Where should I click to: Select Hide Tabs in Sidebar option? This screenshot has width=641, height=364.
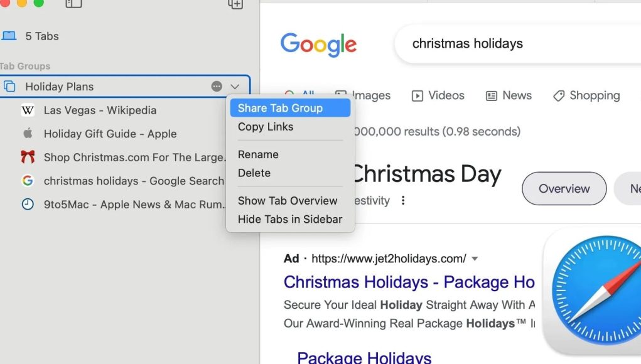[x=290, y=220]
